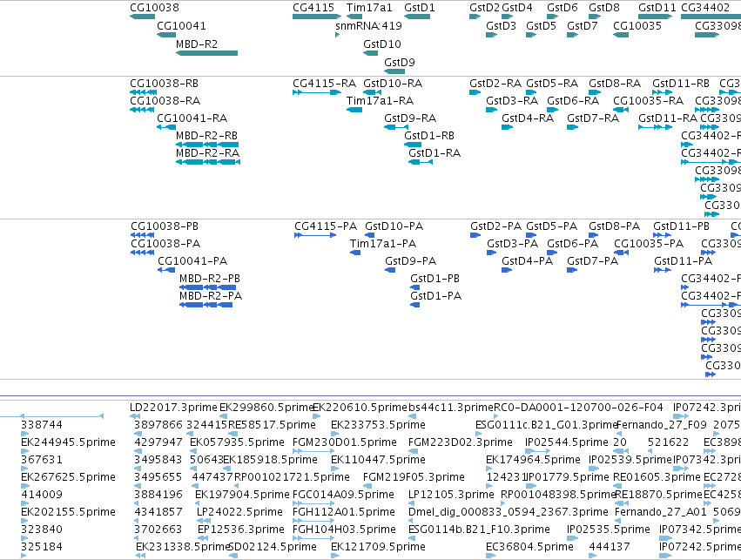Select the GstD8 gene label
The width and height of the screenshot is (741, 560).
coord(604,8)
